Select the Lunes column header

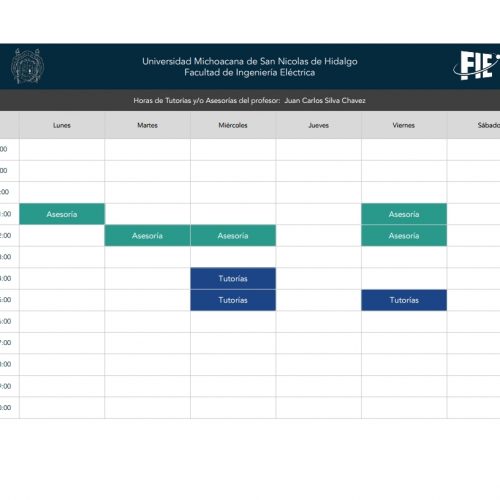[62, 125]
